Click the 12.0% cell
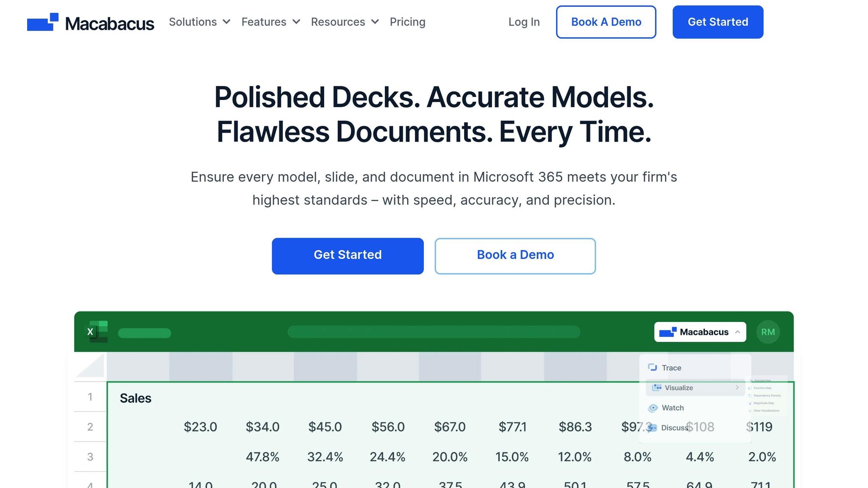Viewport: 868px width, 488px height. point(575,457)
